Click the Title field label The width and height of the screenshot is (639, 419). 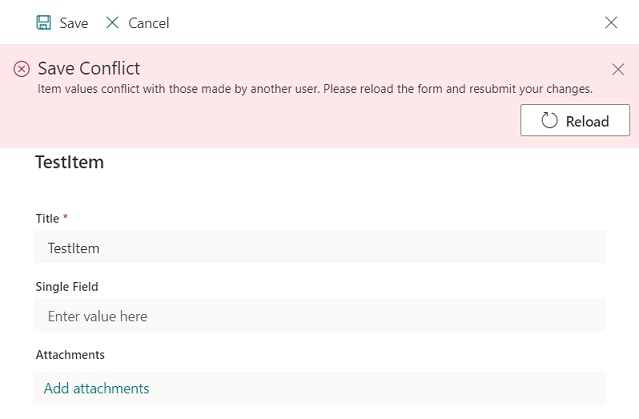point(47,218)
